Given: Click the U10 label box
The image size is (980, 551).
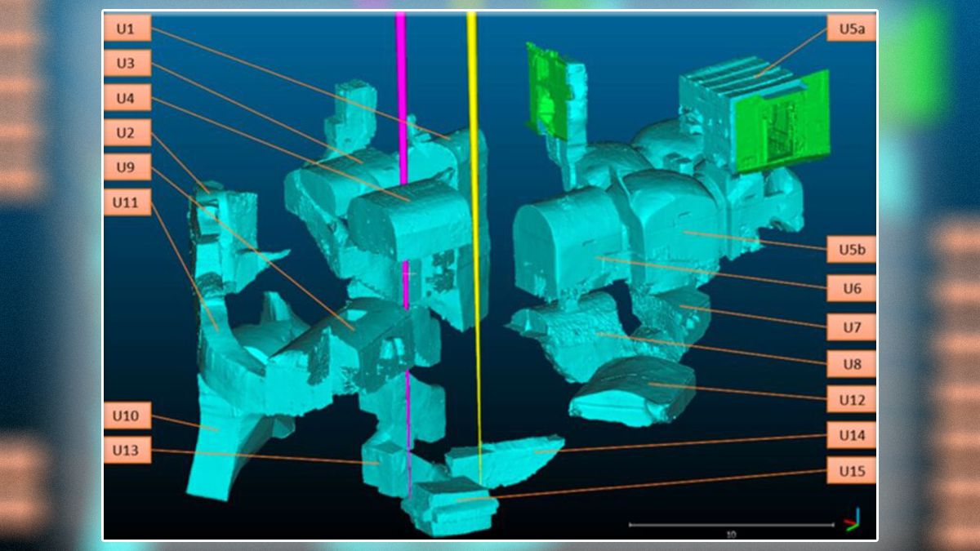Looking at the screenshot, I should (x=127, y=416).
